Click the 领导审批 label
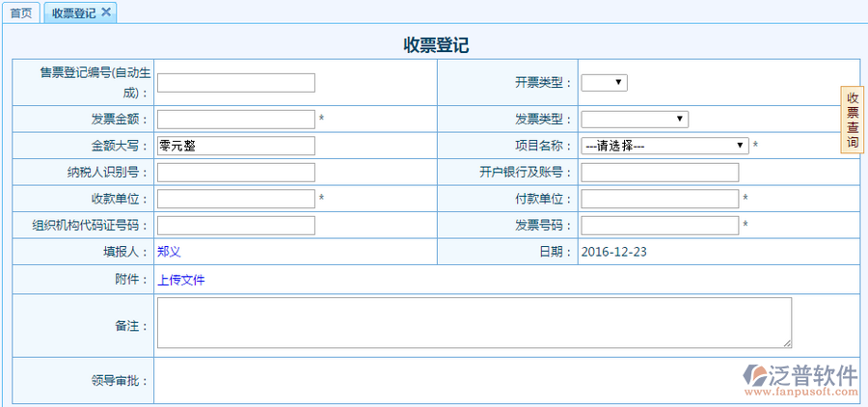Image resolution: width=868 pixels, height=407 pixels. [x=120, y=381]
